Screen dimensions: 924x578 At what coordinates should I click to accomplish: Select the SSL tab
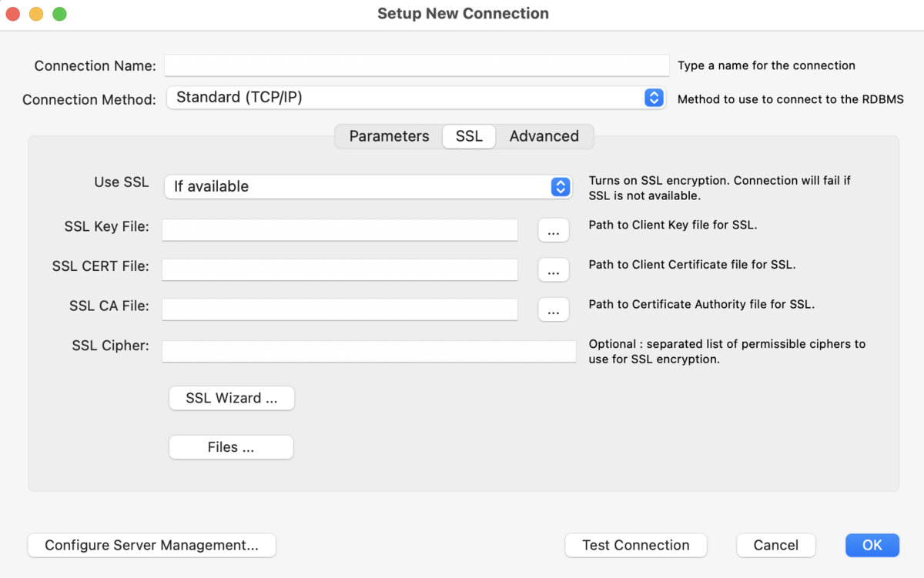pyautogui.click(x=469, y=136)
